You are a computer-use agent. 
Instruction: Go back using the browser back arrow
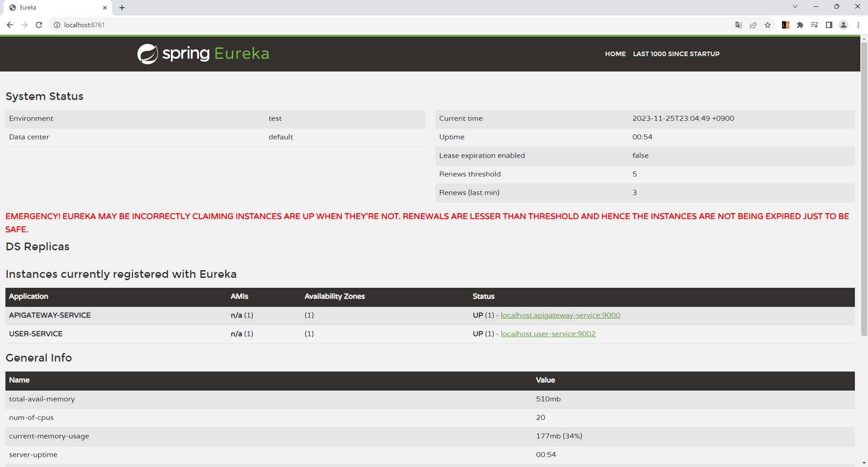pyautogui.click(x=10, y=25)
